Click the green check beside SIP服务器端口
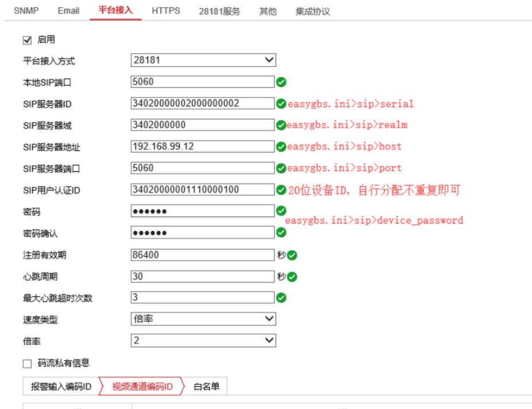 pos(281,168)
